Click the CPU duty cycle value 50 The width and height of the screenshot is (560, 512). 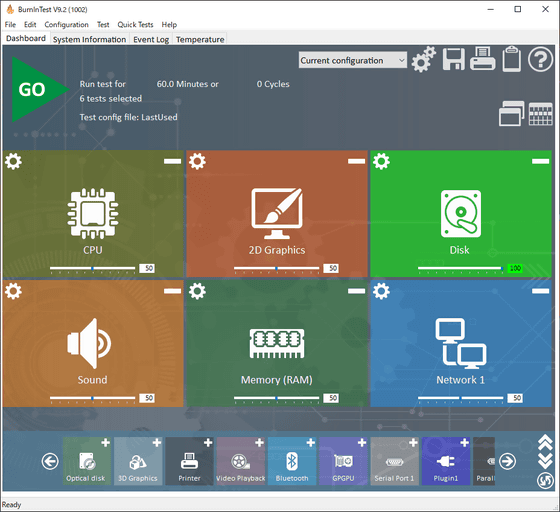click(x=147, y=268)
